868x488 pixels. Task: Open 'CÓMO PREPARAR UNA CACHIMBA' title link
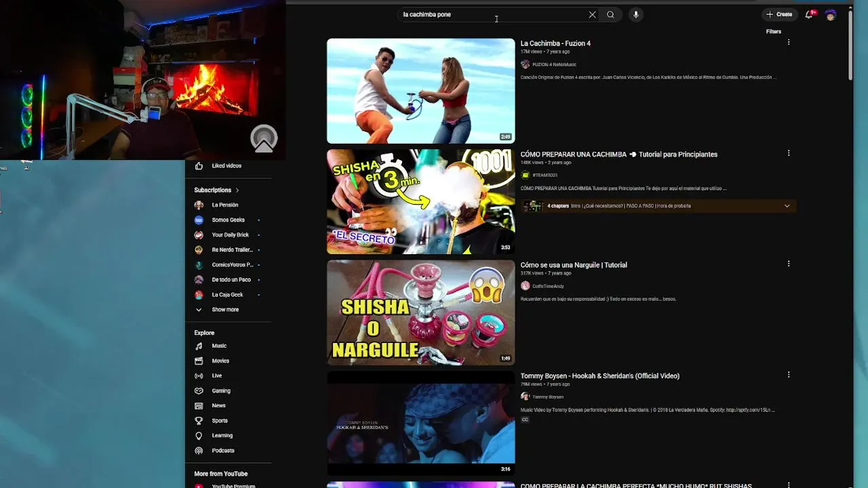pos(618,155)
